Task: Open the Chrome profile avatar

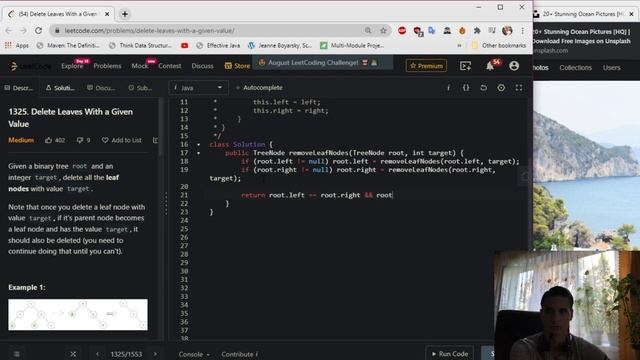Action: (x=507, y=31)
